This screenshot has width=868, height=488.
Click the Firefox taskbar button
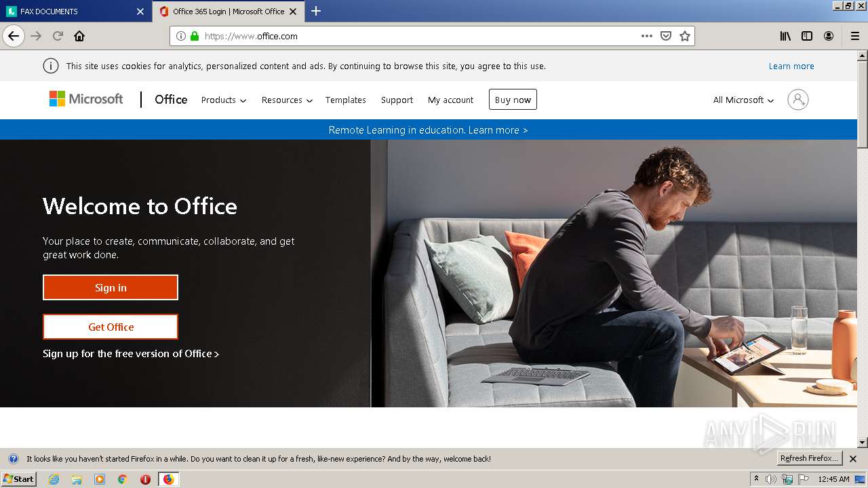[168, 479]
